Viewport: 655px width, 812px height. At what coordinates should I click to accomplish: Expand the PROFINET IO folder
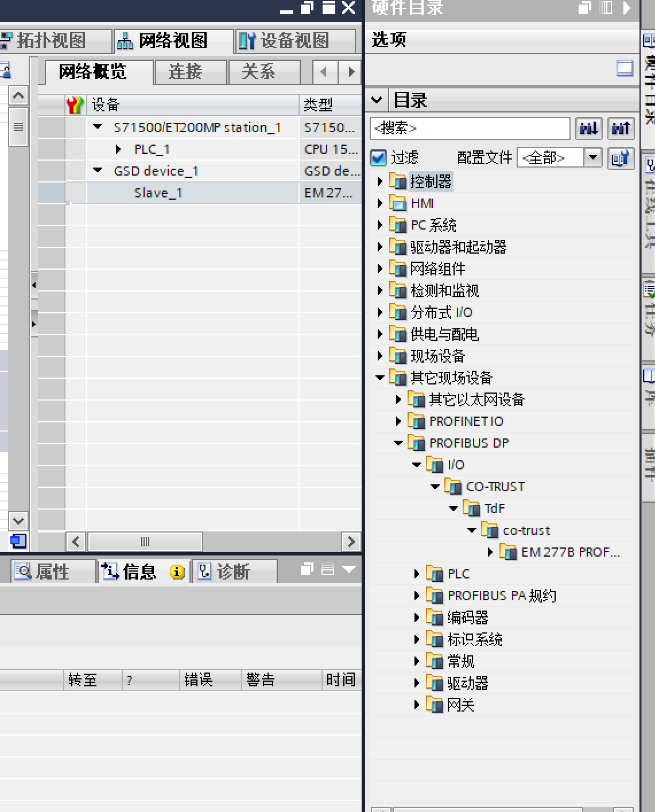(398, 421)
